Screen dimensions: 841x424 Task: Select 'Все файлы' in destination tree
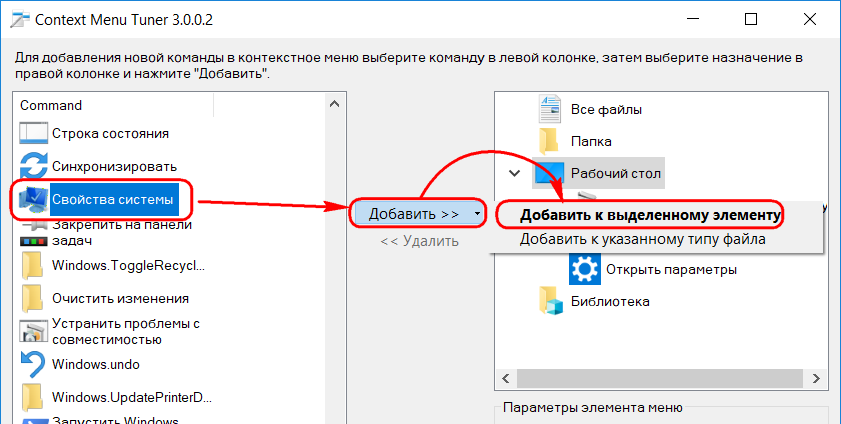(x=606, y=110)
